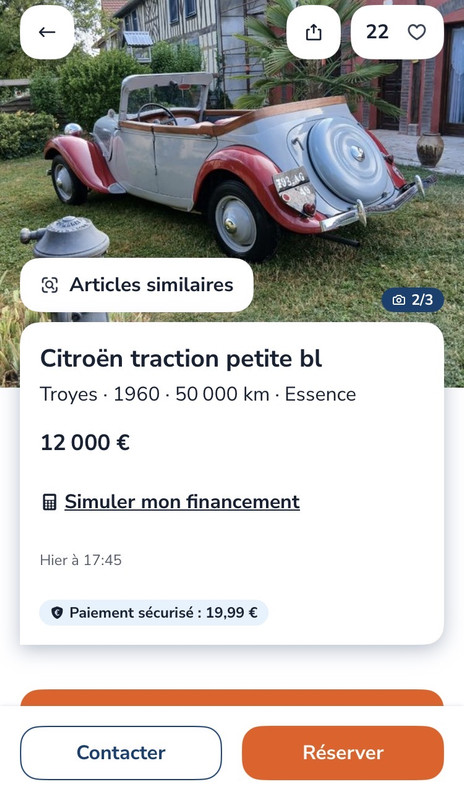The height and width of the screenshot is (800, 464).
Task: Tap the back arrow button
Action: [47, 32]
